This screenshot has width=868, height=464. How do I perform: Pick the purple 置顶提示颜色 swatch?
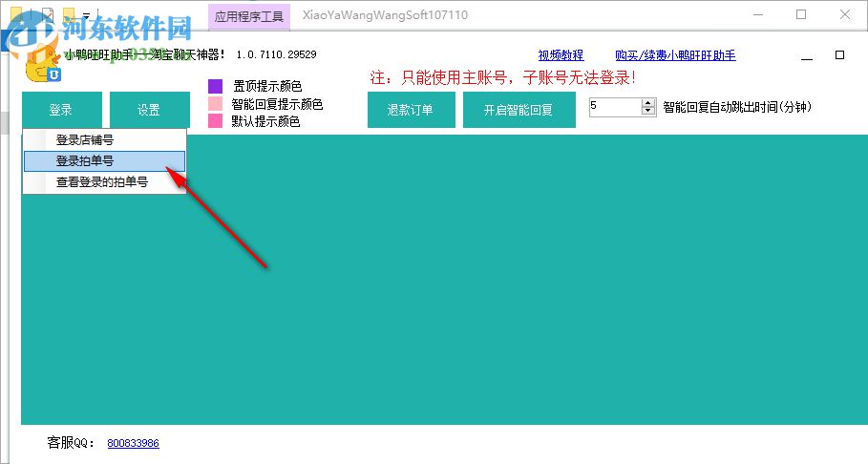(216, 86)
